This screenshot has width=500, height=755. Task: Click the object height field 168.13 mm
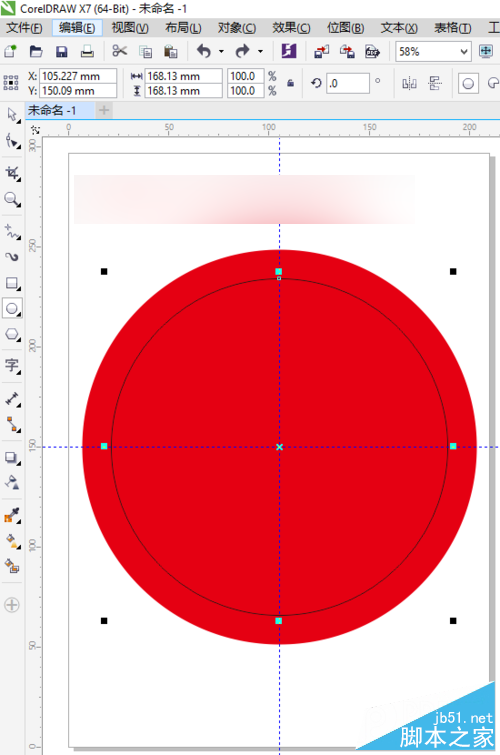[x=184, y=91]
